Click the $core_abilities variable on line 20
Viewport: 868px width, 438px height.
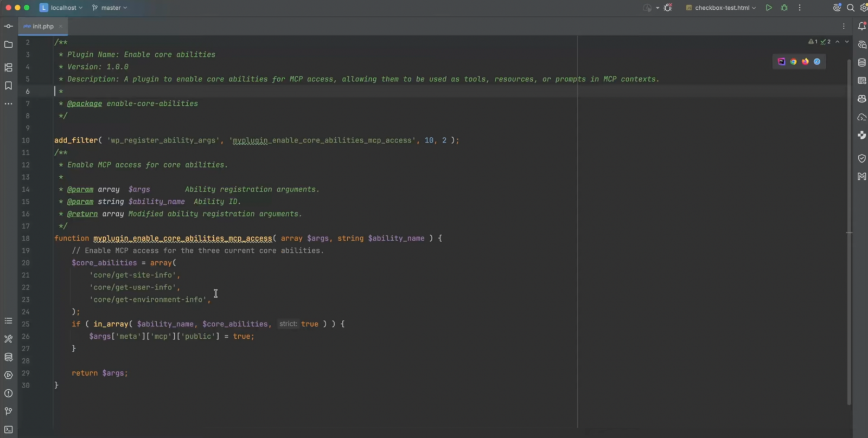[104, 263]
